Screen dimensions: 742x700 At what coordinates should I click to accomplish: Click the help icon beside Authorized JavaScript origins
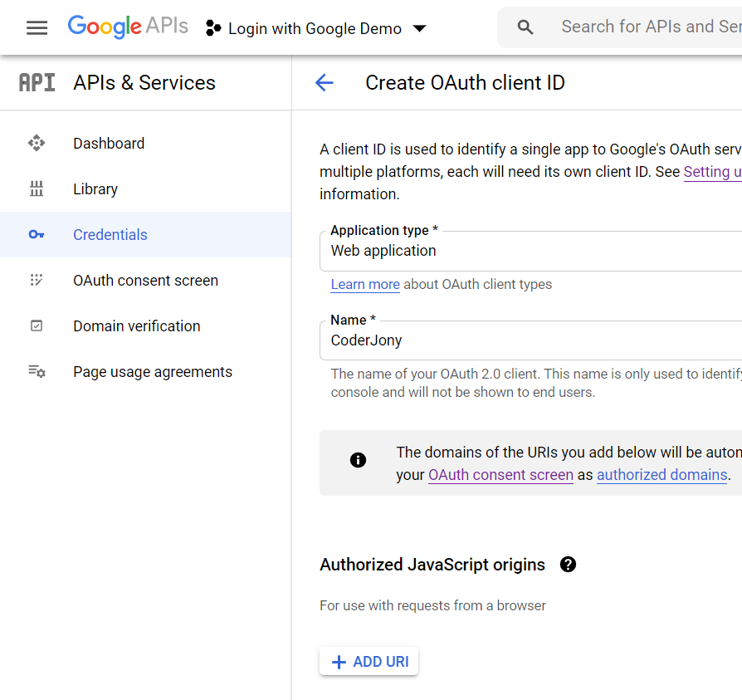click(568, 564)
